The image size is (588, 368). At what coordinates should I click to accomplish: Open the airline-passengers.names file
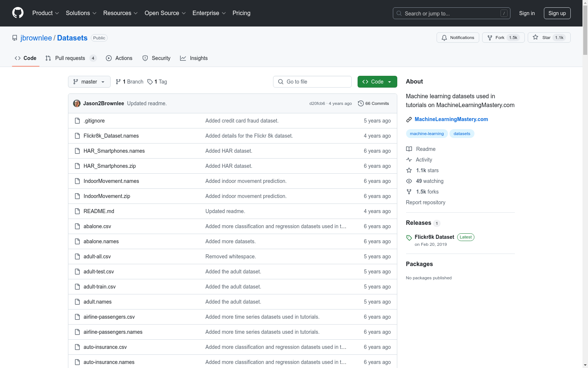pos(113,332)
